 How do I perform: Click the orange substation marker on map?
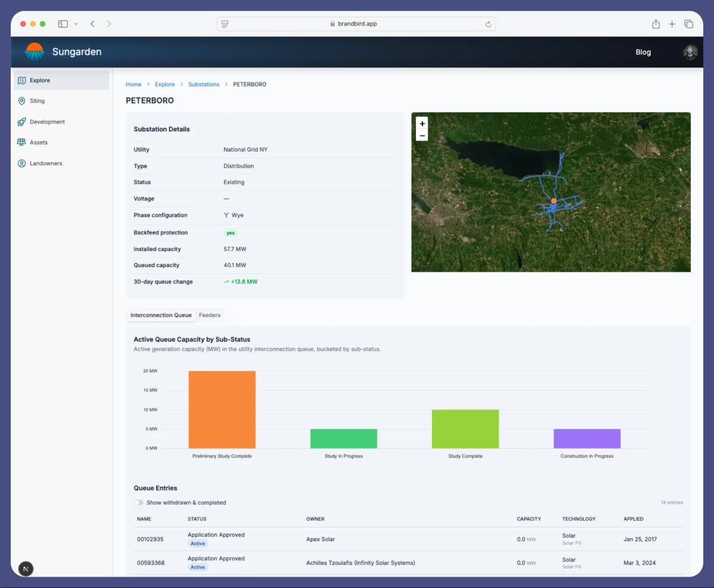point(553,201)
